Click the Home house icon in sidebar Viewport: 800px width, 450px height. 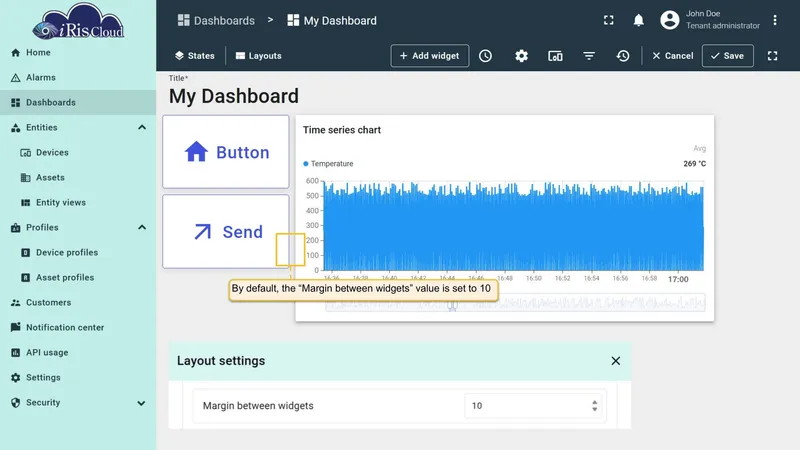coord(15,53)
